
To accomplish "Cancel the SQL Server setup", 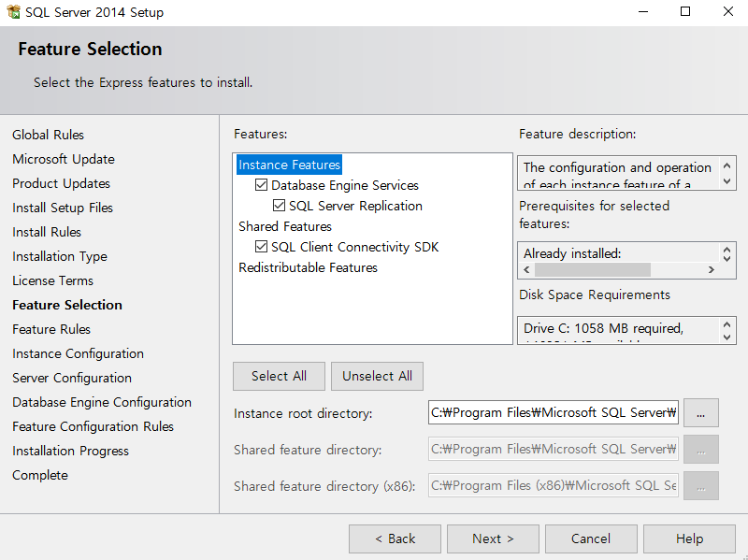I will pos(591,538).
